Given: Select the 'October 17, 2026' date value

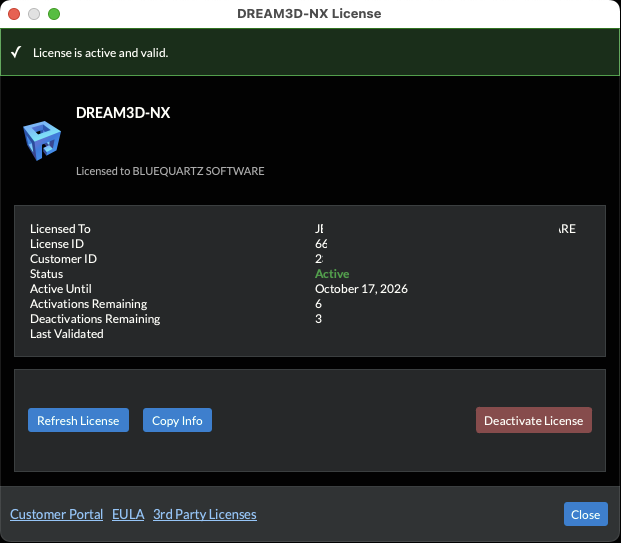Looking at the screenshot, I should 361,289.
